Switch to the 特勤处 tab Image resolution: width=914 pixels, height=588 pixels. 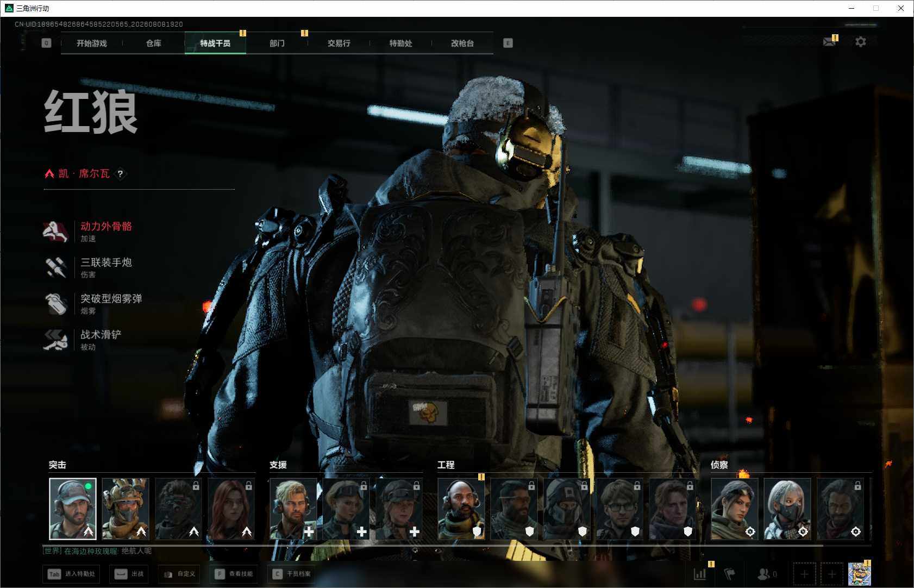400,43
